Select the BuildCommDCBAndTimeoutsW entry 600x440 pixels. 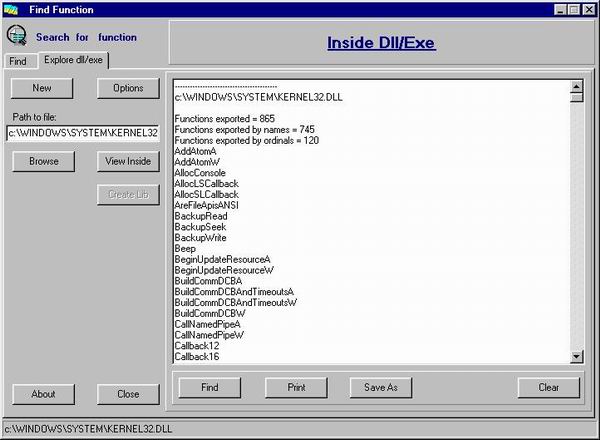[x=236, y=303]
